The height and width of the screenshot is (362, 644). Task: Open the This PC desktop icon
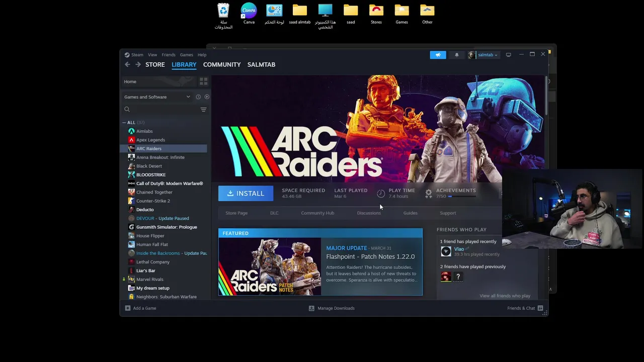(x=325, y=16)
